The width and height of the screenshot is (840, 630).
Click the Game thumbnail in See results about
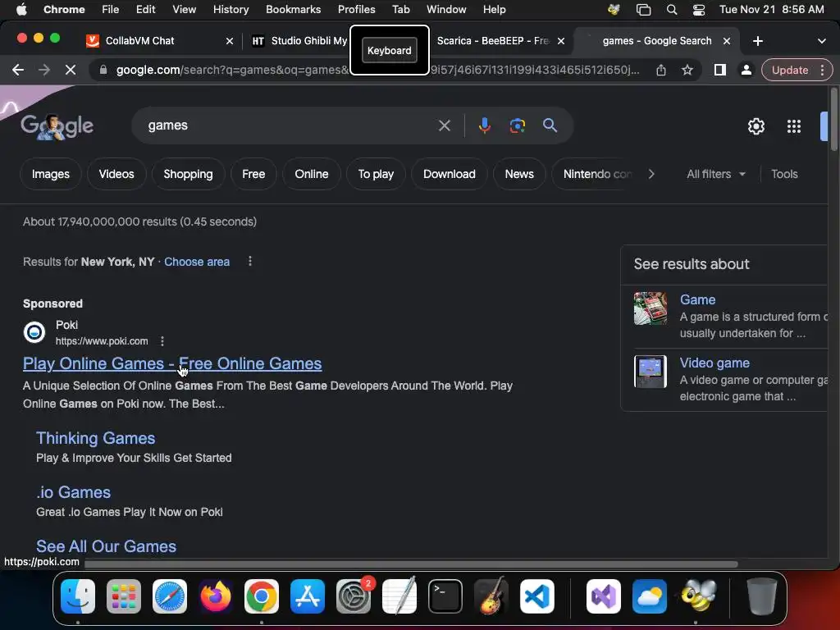click(x=651, y=308)
